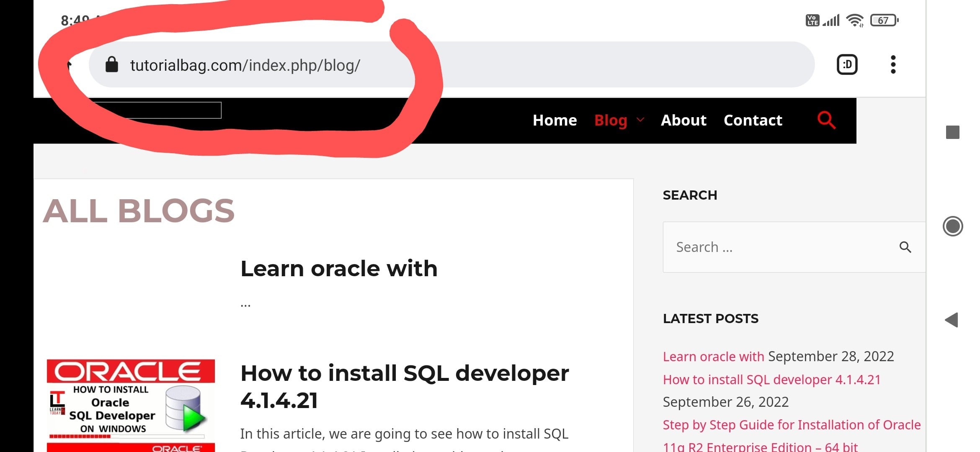Tap Android recent apps square button
980x452 pixels.
952,132
